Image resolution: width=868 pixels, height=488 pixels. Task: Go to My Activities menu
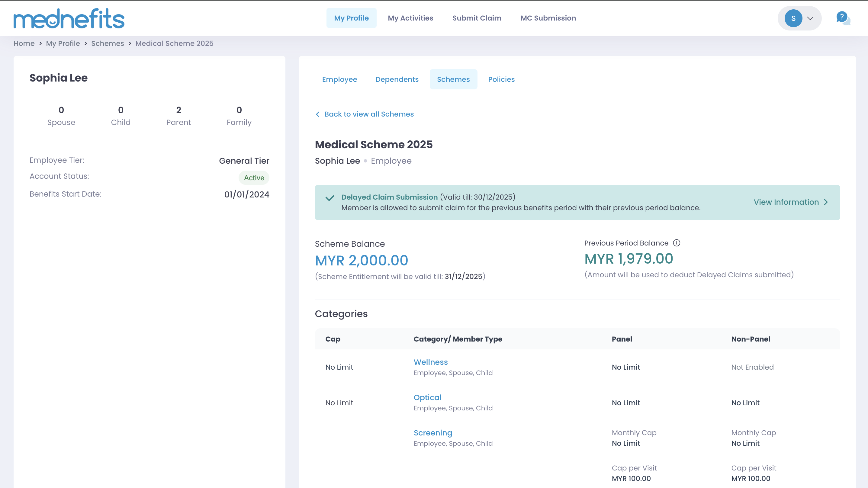point(410,18)
